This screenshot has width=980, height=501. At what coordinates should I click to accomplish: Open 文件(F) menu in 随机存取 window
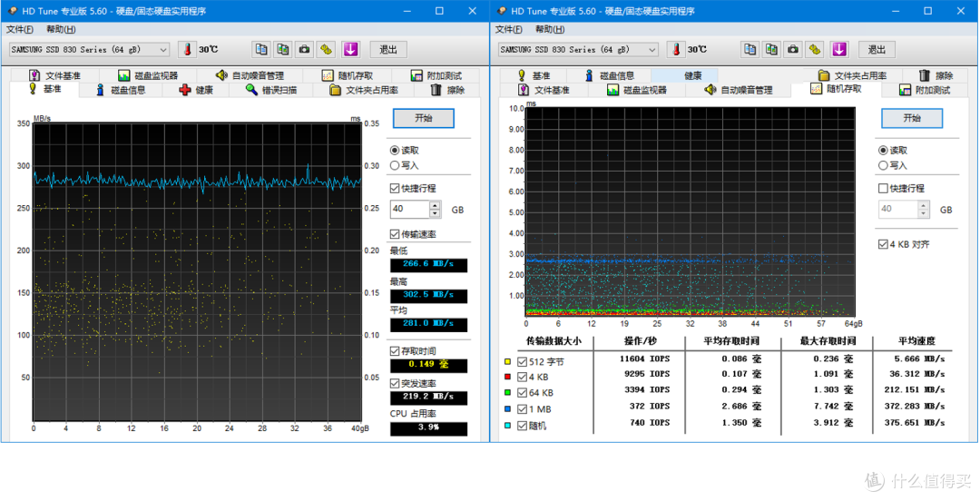509,29
